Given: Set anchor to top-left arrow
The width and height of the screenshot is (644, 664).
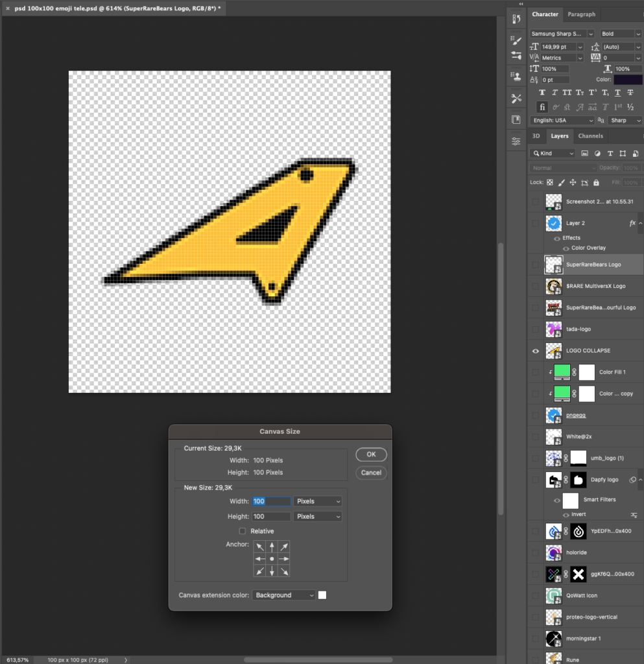Looking at the screenshot, I should click(x=259, y=547).
